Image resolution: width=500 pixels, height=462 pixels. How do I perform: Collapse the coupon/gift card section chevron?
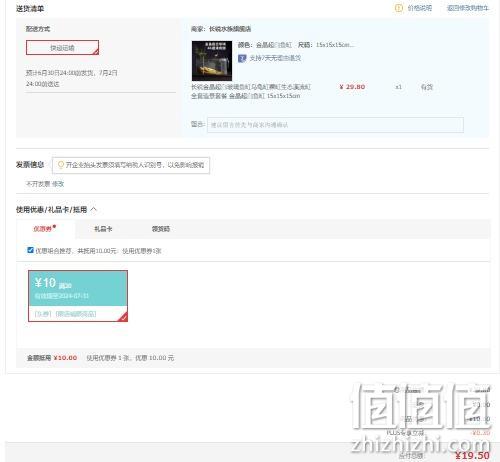pyautogui.click(x=94, y=209)
